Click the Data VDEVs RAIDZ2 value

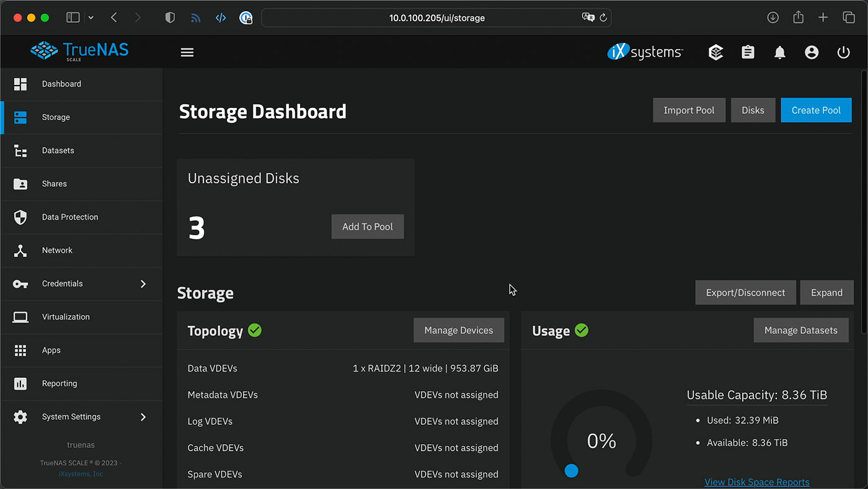(425, 368)
